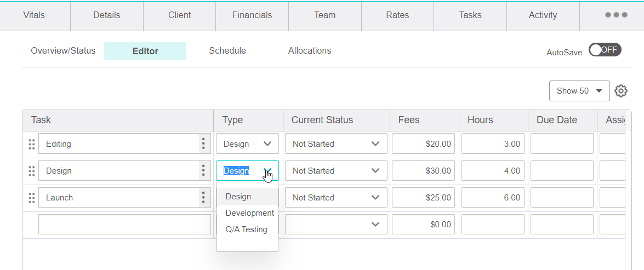Open the three-dot menu for Editing task
Screen dimensions: 644x270
[203, 144]
